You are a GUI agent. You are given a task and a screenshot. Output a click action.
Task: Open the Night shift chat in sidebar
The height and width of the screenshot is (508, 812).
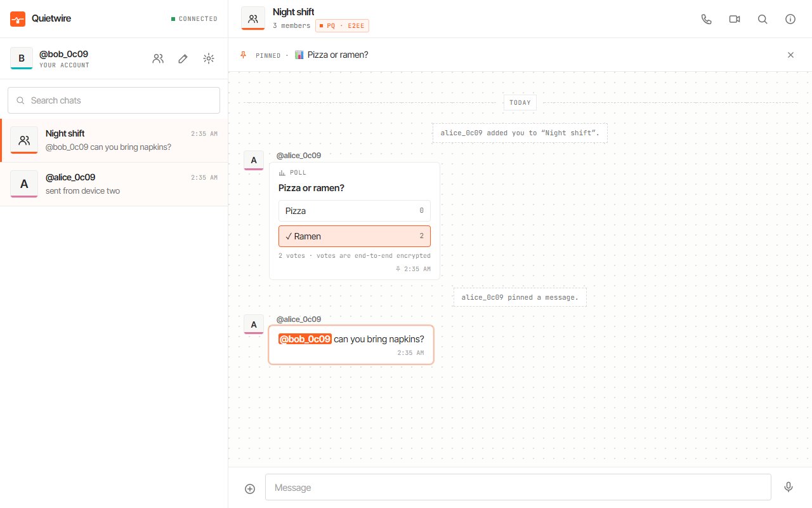click(x=114, y=140)
